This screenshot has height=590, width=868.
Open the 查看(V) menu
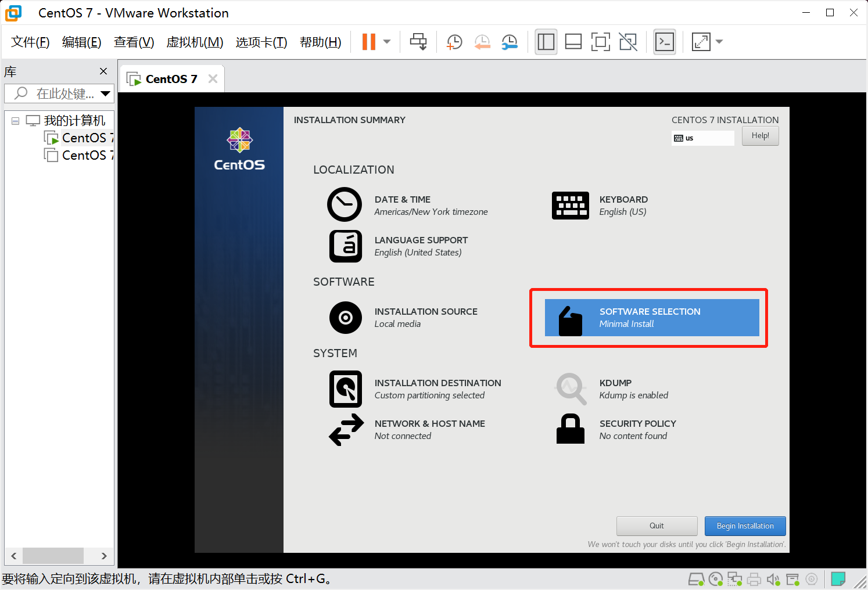pyautogui.click(x=134, y=42)
